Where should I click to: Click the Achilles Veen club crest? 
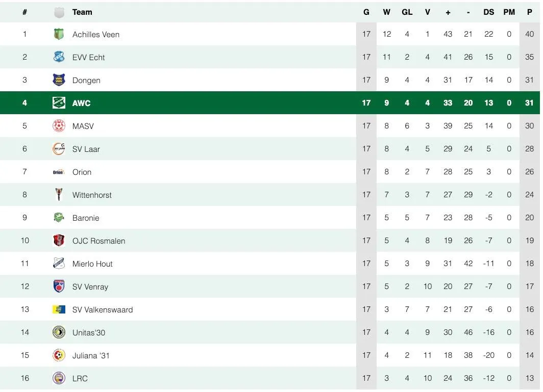click(59, 34)
